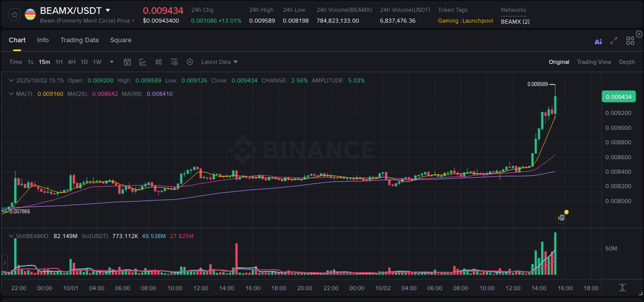This screenshot has height=302, width=644.
Task: Open the date range calendar icon
Action: [128, 62]
